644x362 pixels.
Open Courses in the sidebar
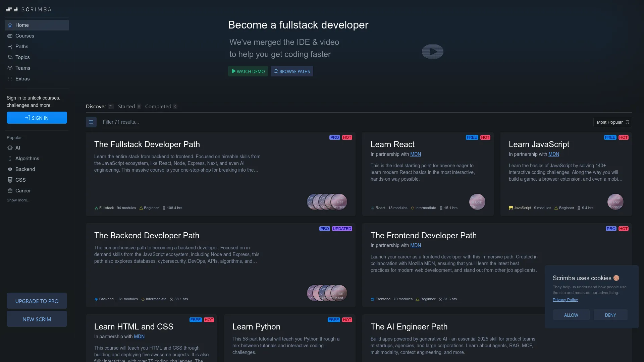(x=37, y=36)
